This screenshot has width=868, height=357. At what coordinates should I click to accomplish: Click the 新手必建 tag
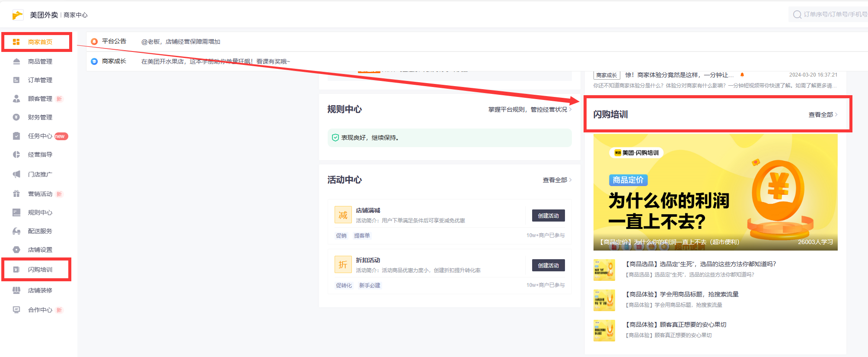point(370,286)
